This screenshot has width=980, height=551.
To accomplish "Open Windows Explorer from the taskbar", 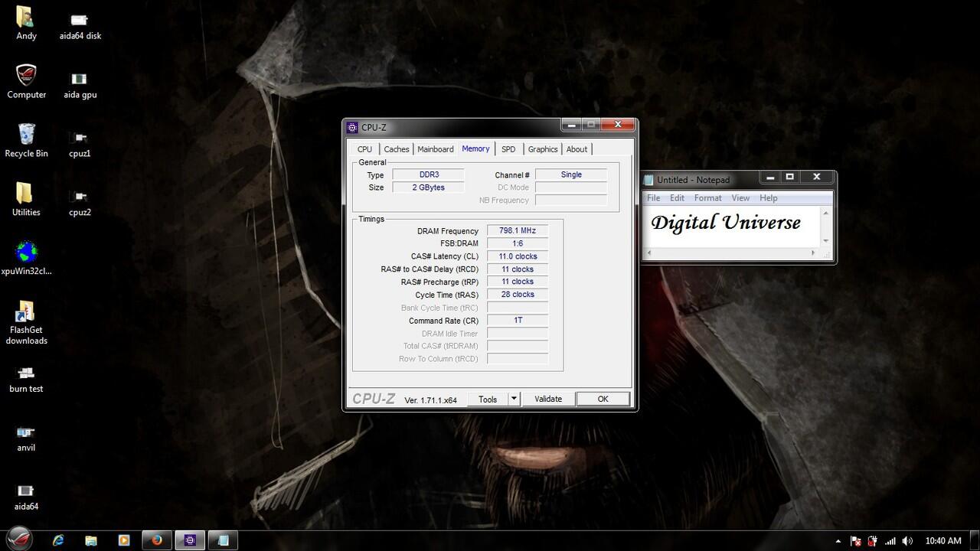I will click(91, 540).
